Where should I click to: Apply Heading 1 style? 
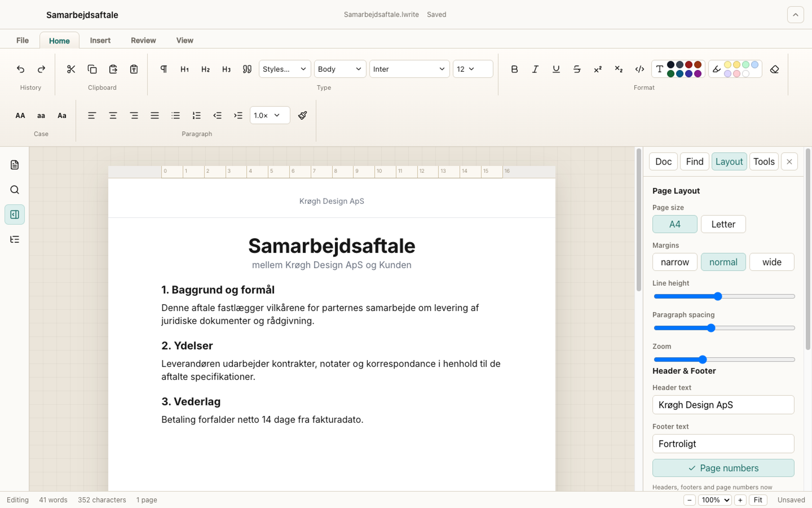(185, 69)
